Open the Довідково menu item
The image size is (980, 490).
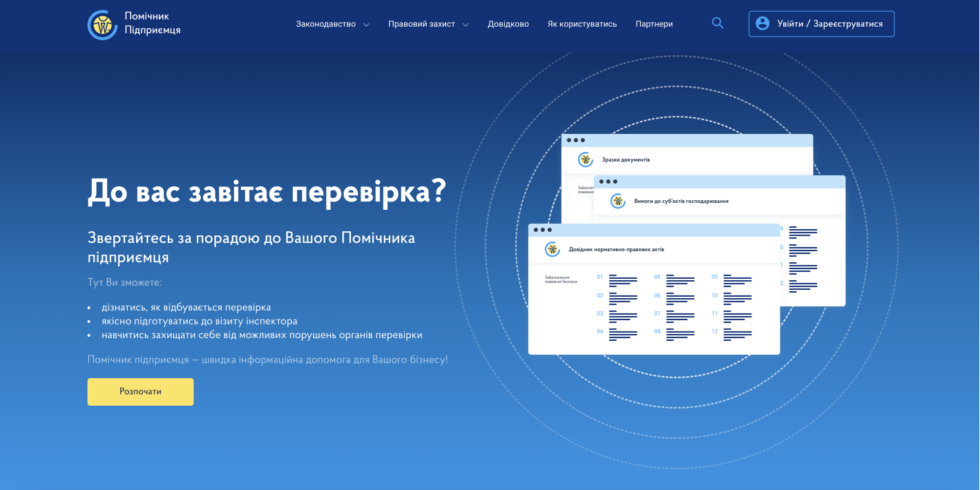[x=508, y=23]
